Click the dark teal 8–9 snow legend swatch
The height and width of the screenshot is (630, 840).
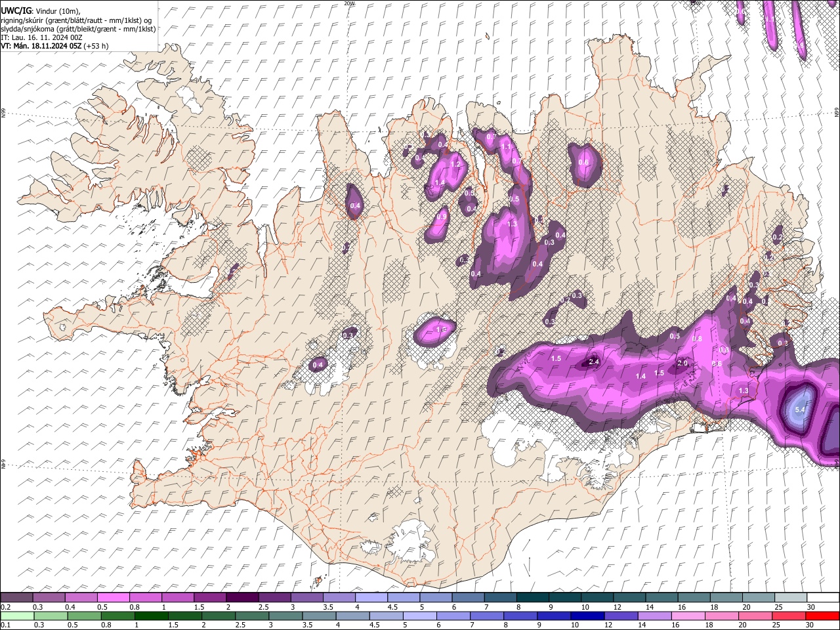[x=533, y=598]
